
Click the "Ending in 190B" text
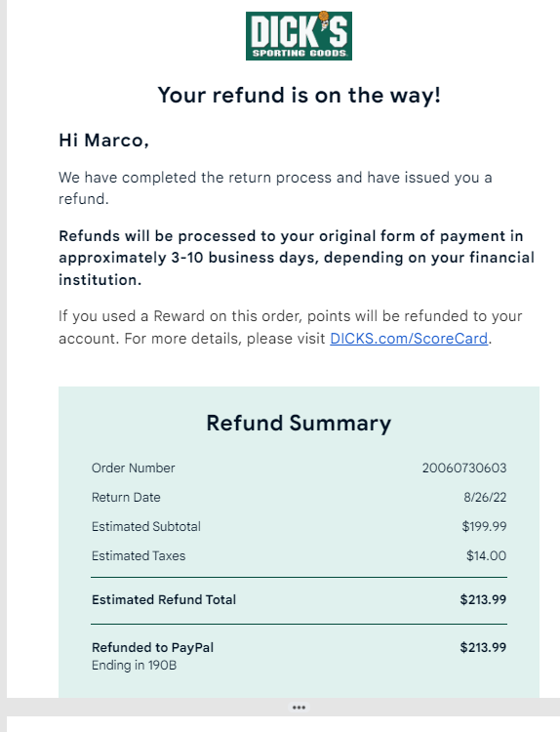[134, 666]
